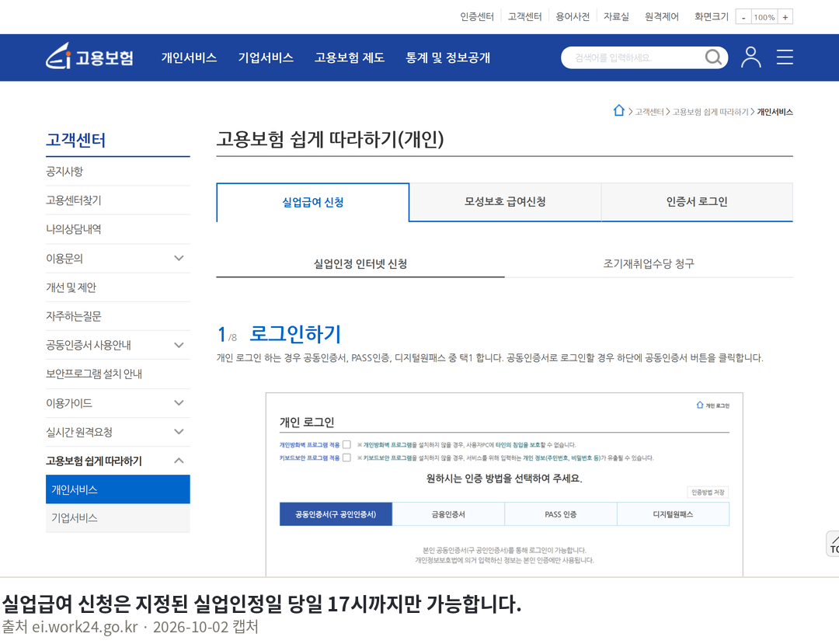This screenshot has width=839, height=644.
Task: Decrease screen size with minus button
Action: point(743,17)
